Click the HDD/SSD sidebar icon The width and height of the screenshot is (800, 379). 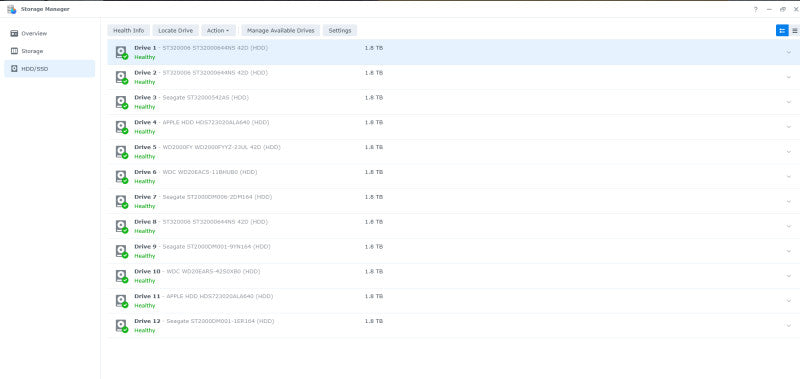pyautogui.click(x=14, y=69)
